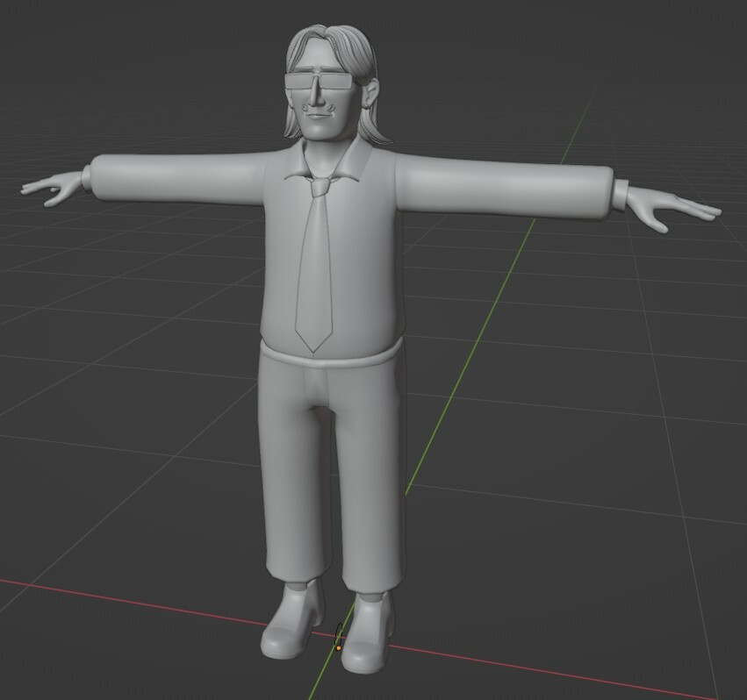Click the tie knot at the collar
The width and height of the screenshot is (747, 700).
[320, 186]
